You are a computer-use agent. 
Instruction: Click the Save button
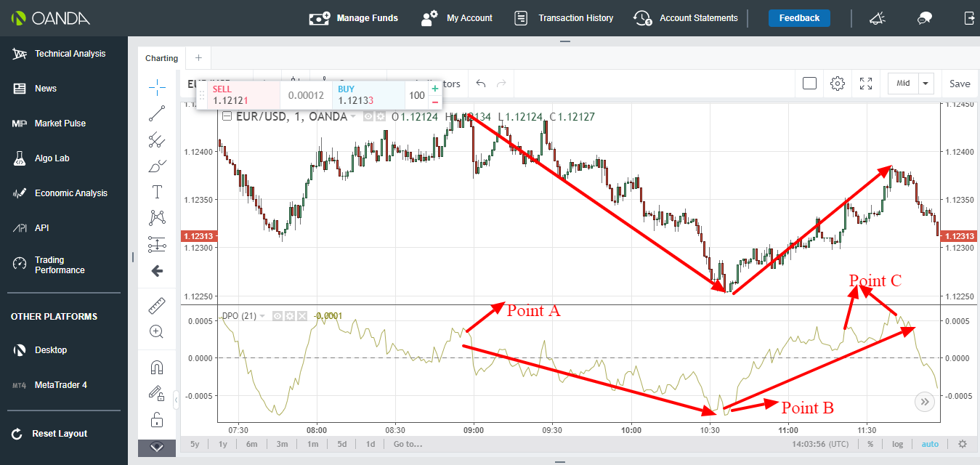click(x=959, y=83)
